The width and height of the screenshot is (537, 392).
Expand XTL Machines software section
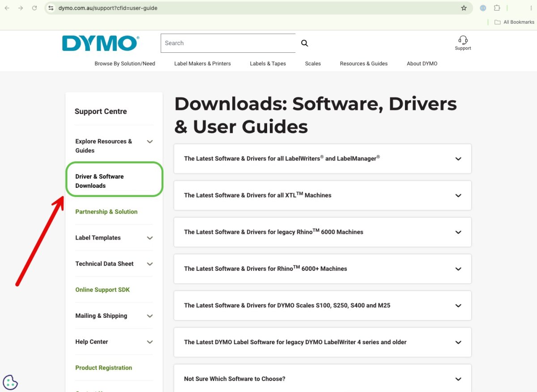pyautogui.click(x=323, y=195)
